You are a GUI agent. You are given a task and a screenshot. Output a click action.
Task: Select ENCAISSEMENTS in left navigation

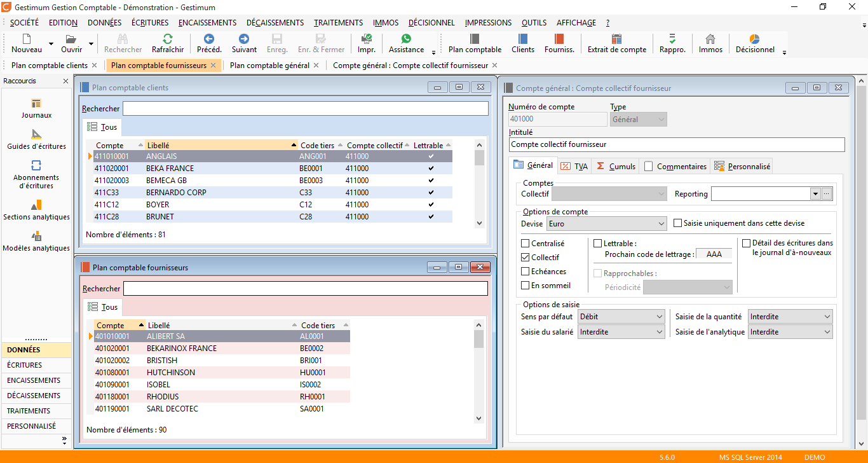pos(36,380)
